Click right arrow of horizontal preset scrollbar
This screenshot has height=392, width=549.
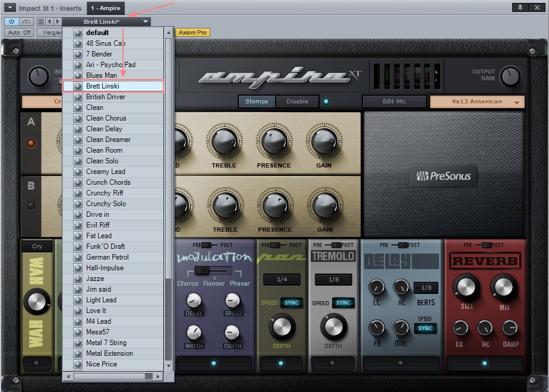tap(158, 377)
